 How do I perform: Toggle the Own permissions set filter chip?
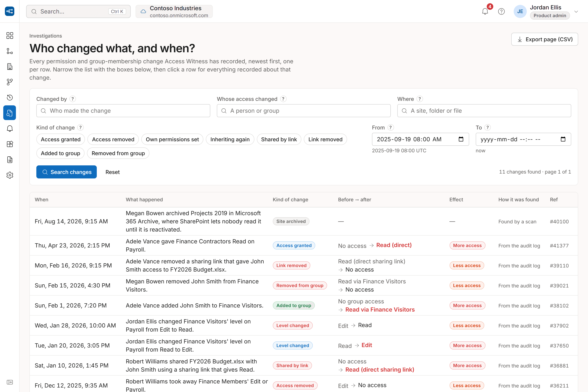(x=172, y=139)
